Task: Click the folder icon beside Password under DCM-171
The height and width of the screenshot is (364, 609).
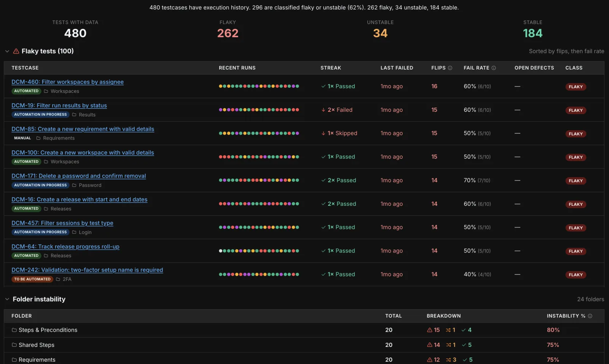Action: (x=74, y=185)
